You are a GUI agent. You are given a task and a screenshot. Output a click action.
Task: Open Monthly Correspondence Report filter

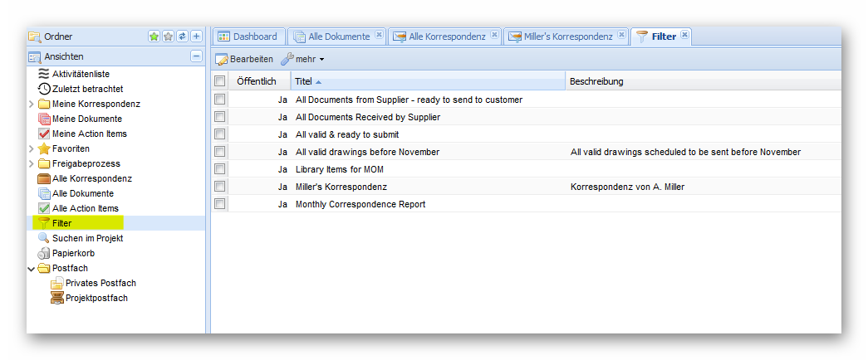[x=360, y=204]
